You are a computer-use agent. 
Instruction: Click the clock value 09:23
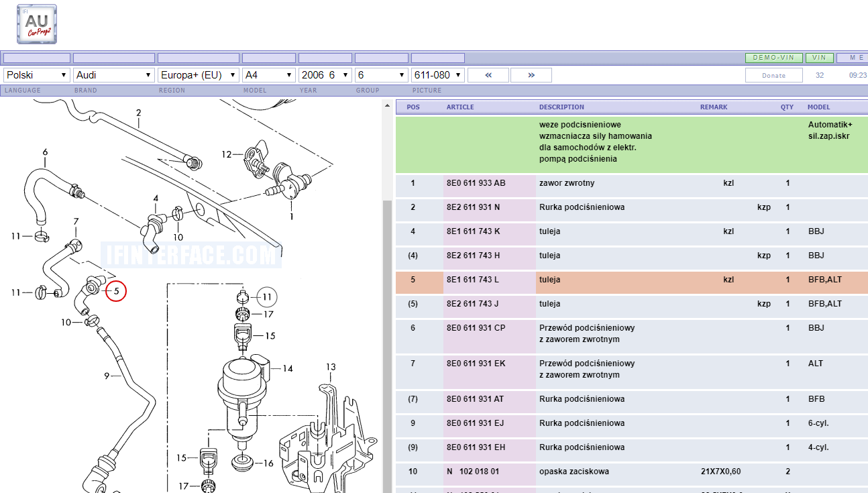(858, 75)
